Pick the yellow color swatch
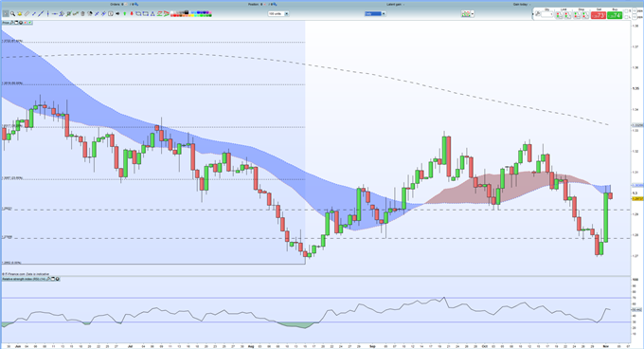Viewport: 644px width, 349px height. pyautogui.click(x=192, y=15)
